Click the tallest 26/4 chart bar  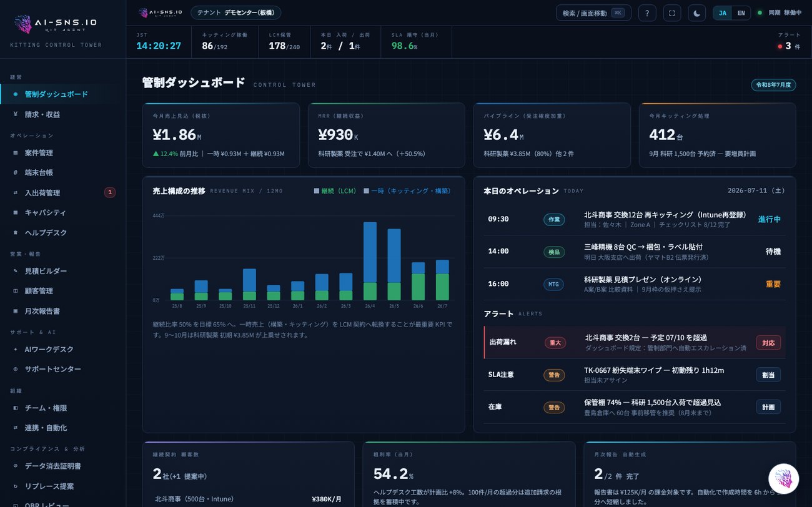click(x=370, y=261)
